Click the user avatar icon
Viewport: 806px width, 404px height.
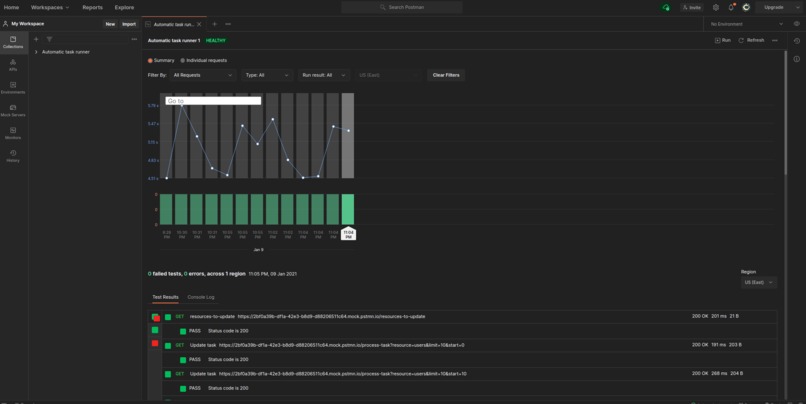click(x=746, y=7)
